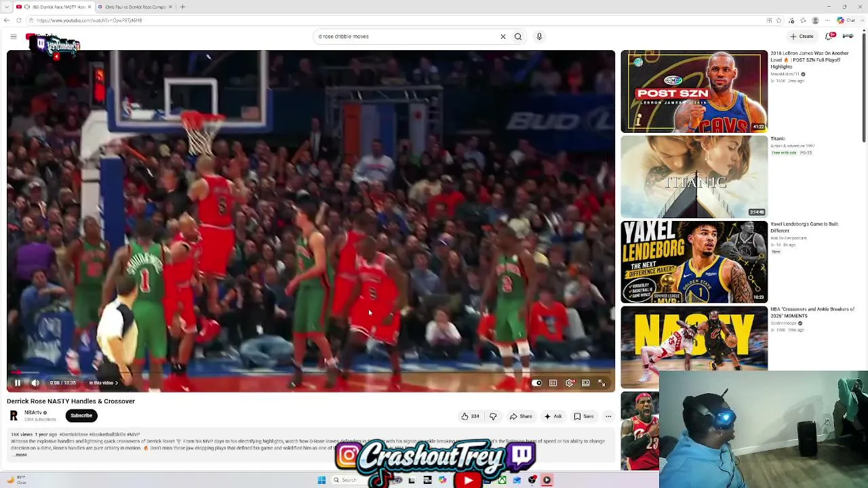The height and width of the screenshot is (488, 868).
Task: Open 'Yaxel Lendeborg's Game Is Built Different' title
Action: click(x=804, y=227)
